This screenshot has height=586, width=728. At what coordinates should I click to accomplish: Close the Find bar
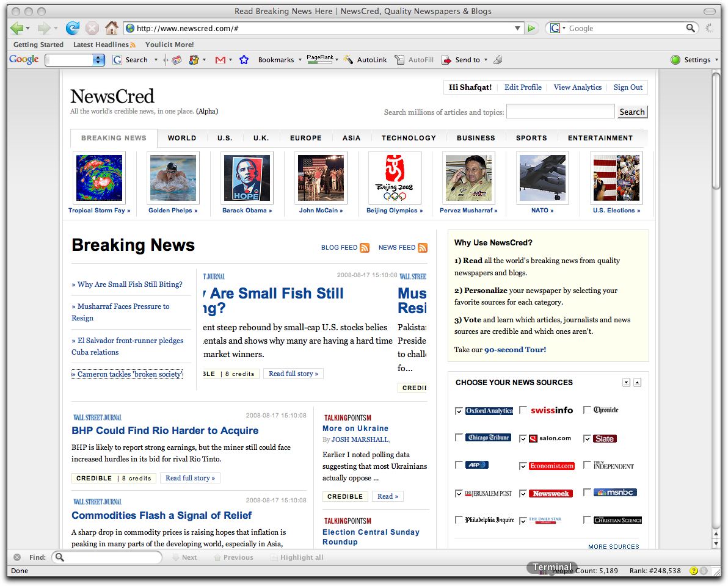pos(17,557)
